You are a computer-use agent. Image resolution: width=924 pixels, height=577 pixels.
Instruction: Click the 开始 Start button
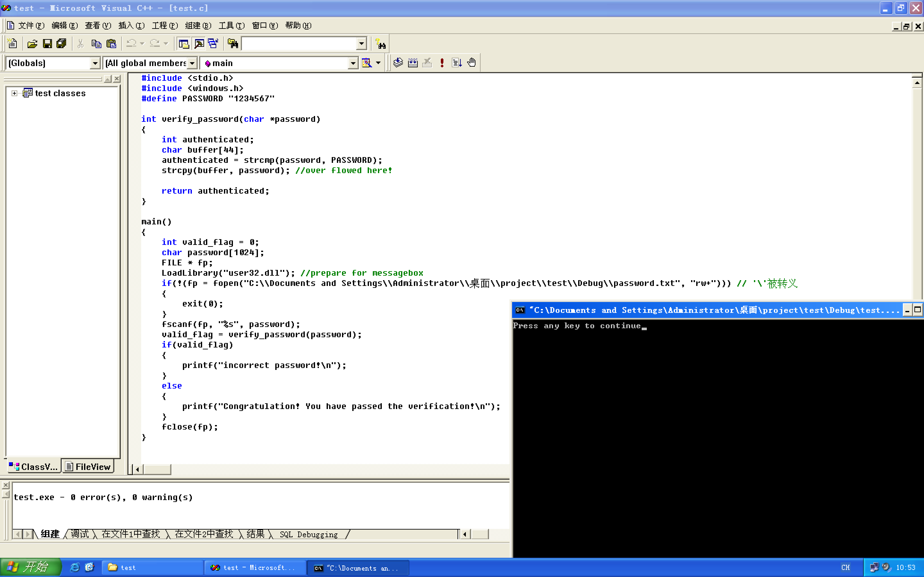[x=30, y=567]
